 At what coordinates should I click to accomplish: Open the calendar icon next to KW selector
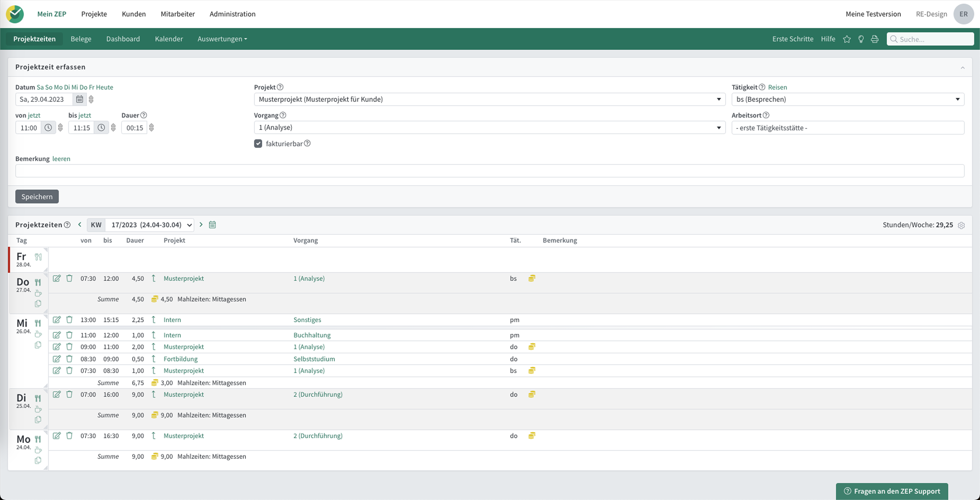(x=212, y=225)
